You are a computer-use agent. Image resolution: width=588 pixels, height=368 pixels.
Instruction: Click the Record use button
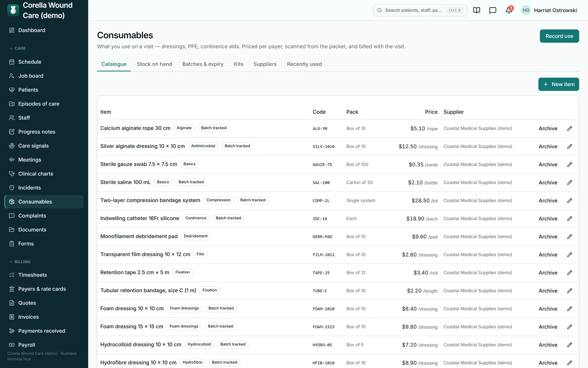[559, 36]
